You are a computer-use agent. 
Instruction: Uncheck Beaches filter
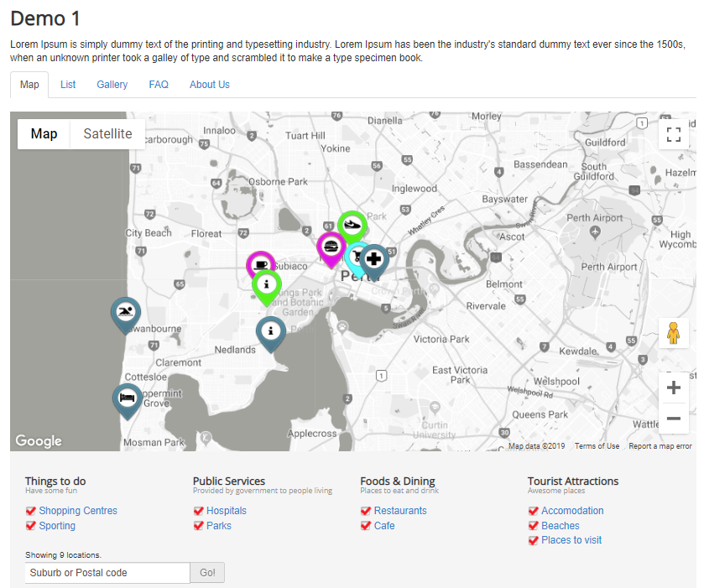click(534, 526)
